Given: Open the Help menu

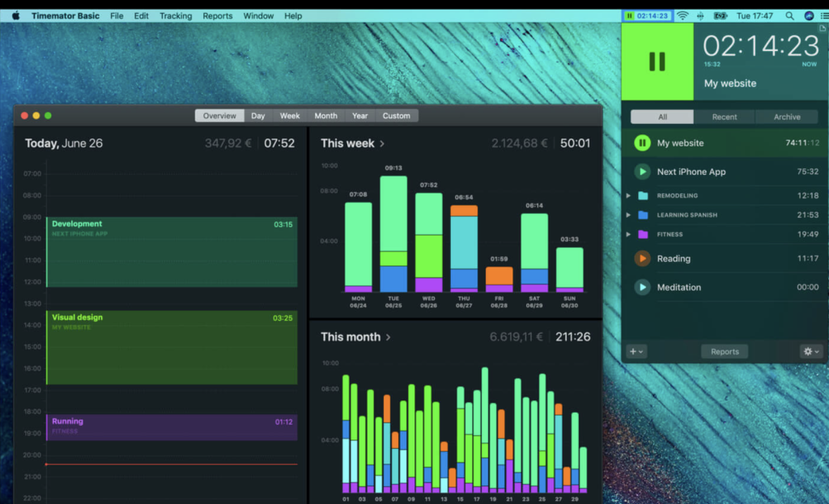Looking at the screenshot, I should click(x=293, y=16).
